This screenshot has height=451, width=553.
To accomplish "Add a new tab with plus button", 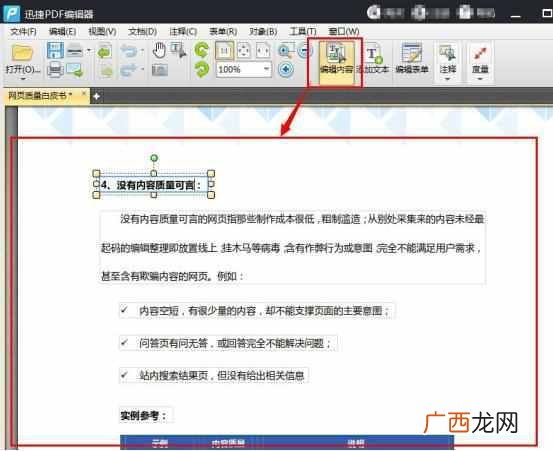I will [96, 96].
